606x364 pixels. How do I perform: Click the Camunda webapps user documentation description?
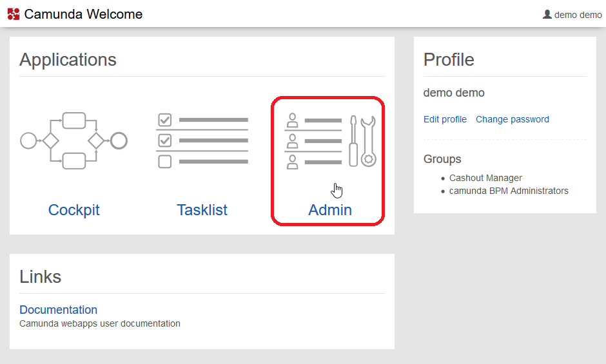(x=100, y=323)
